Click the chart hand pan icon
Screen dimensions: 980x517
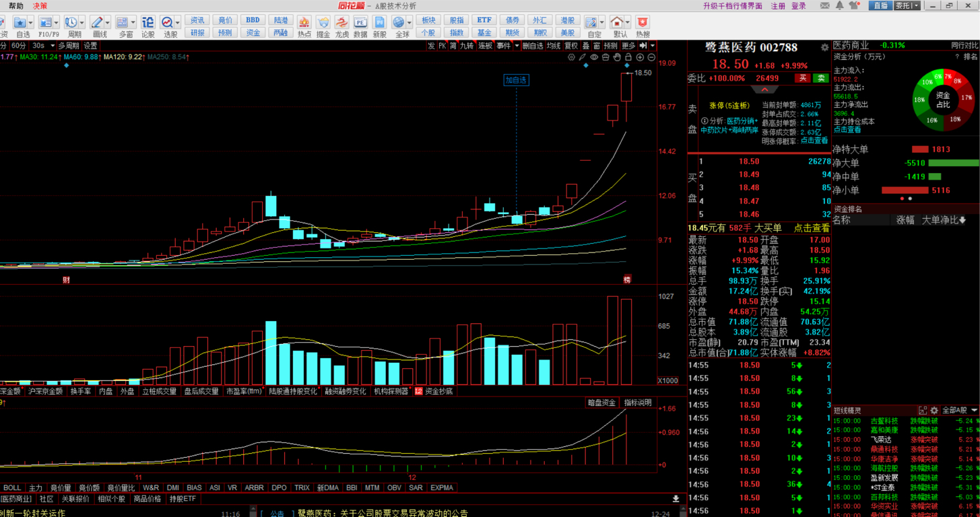(616, 58)
